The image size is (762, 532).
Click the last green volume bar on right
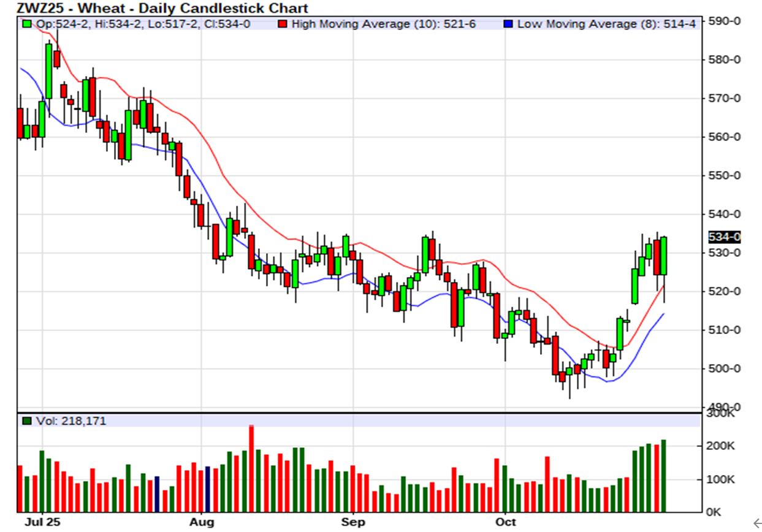click(x=663, y=476)
